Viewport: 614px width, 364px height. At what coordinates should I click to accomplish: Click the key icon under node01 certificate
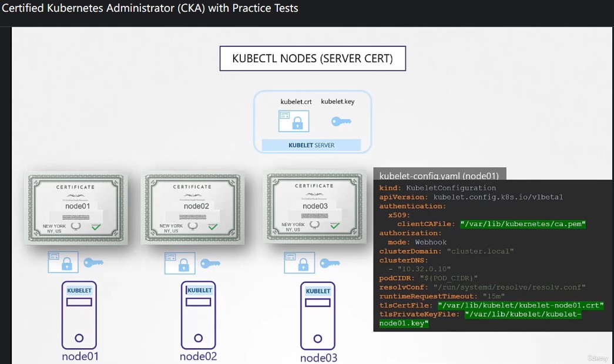[93, 262]
